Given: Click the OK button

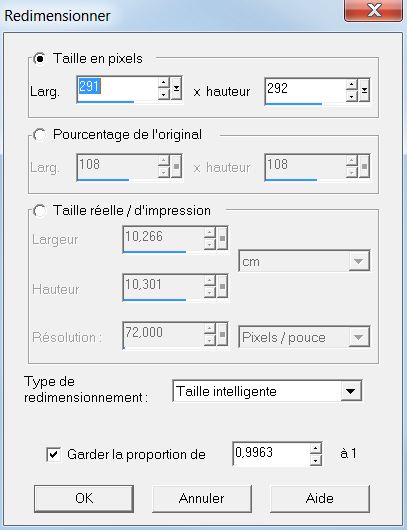Looking at the screenshot, I should coord(84,499).
